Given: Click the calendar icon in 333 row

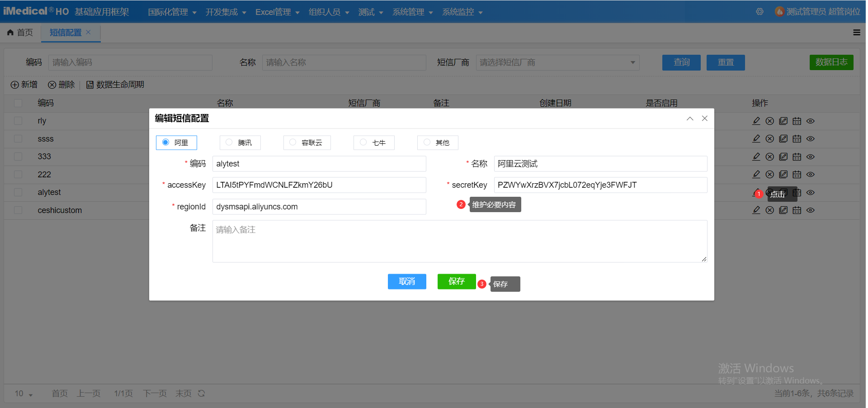Looking at the screenshot, I should click(x=797, y=157).
